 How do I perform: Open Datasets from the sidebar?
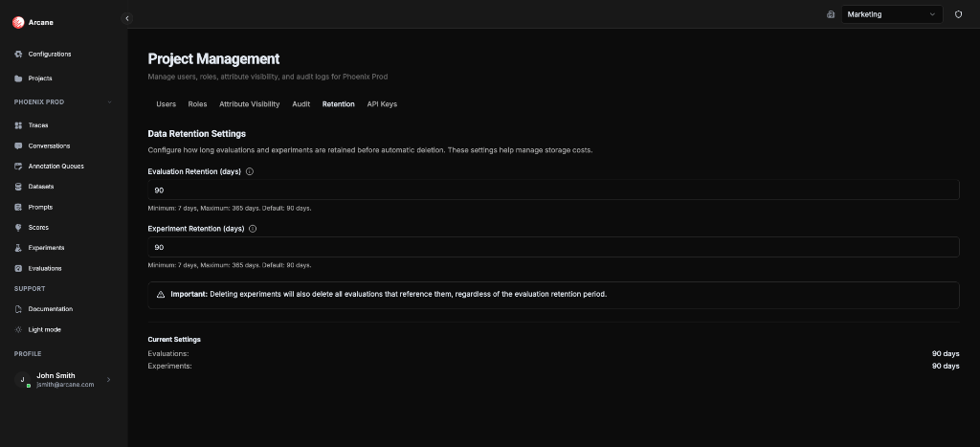(x=40, y=187)
